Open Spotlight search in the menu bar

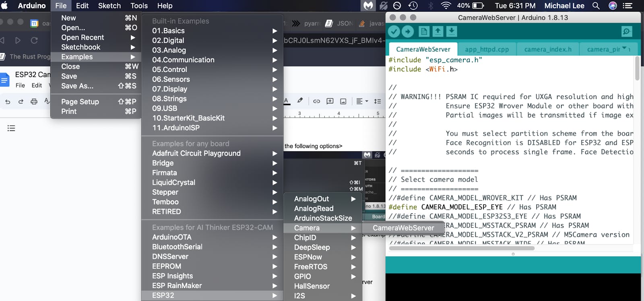pyautogui.click(x=596, y=6)
